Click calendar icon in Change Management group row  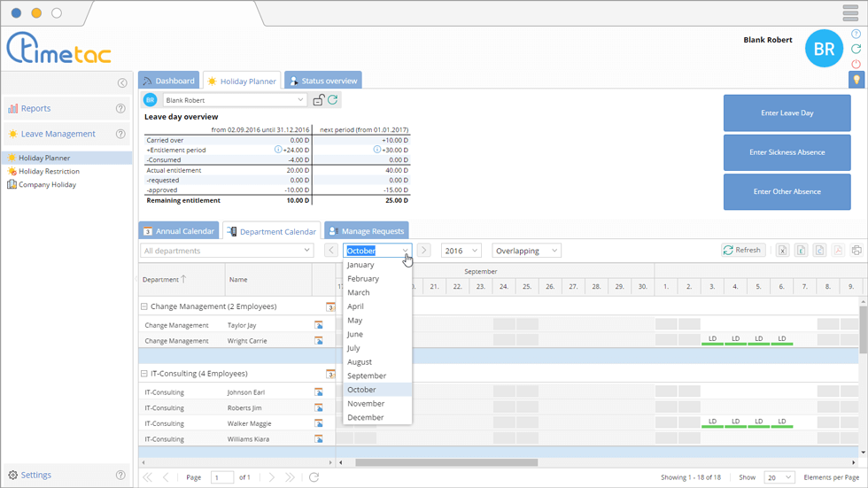point(330,306)
